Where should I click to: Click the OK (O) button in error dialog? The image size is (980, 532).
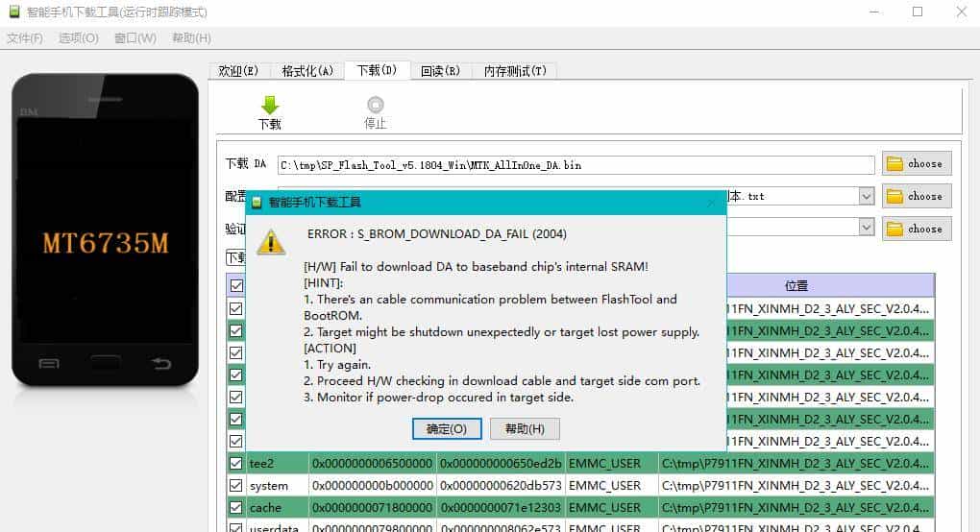[x=447, y=429]
